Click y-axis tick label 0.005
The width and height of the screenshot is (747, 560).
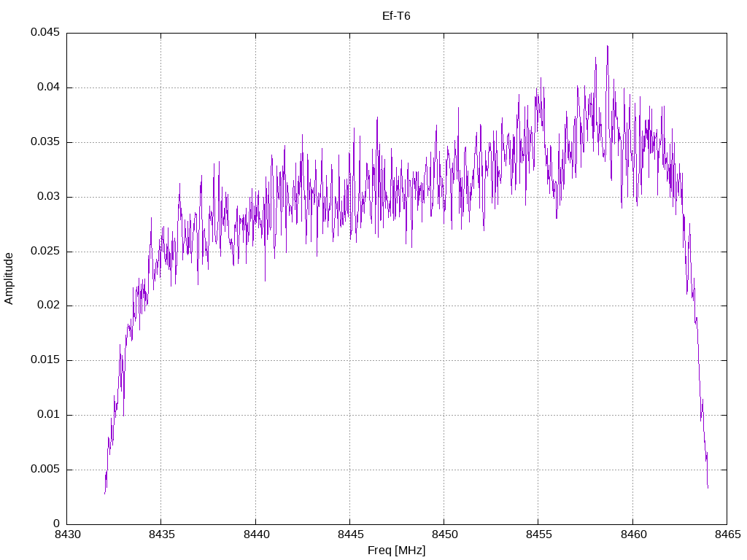coord(45,469)
